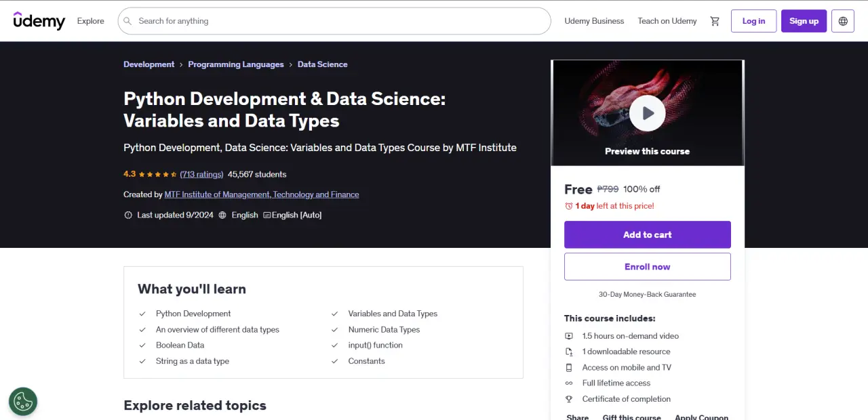Image resolution: width=868 pixels, height=420 pixels.
Task: Click the Udemy logo
Action: click(39, 21)
